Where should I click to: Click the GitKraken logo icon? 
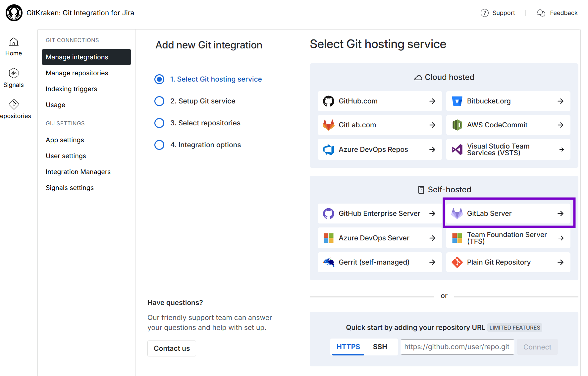[14, 13]
